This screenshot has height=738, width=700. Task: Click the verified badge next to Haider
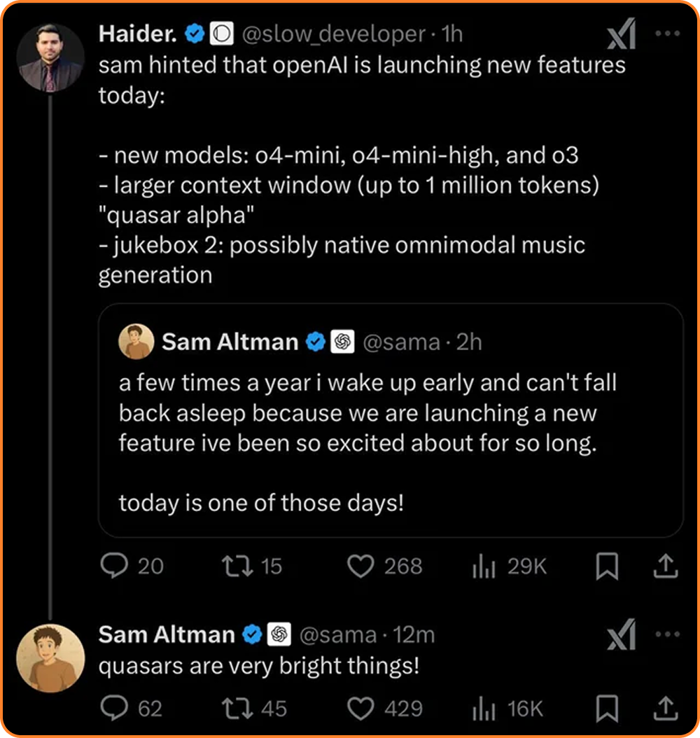coord(194,32)
